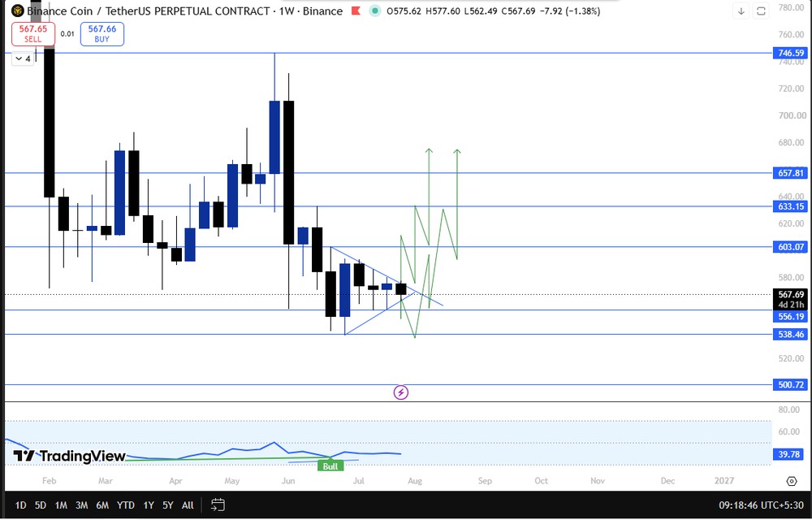This screenshot has height=520, width=812.
Task: Click the Aug label on time axis
Action: click(x=415, y=481)
